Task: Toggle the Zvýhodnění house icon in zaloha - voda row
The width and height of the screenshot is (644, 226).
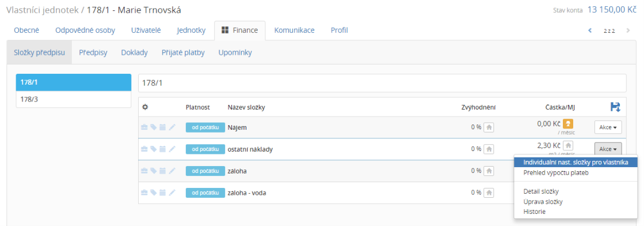Action: [x=489, y=192]
